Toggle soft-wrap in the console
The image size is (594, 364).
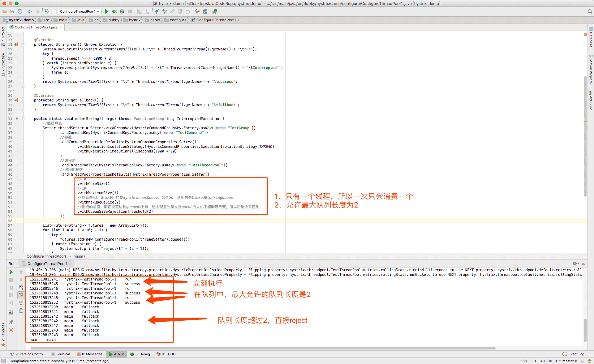(x=21, y=287)
